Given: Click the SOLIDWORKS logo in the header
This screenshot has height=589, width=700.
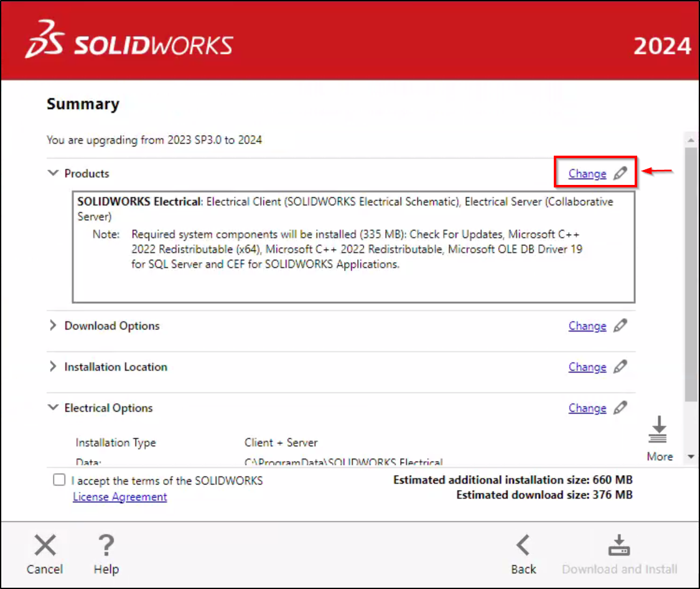Looking at the screenshot, I should coord(129,39).
